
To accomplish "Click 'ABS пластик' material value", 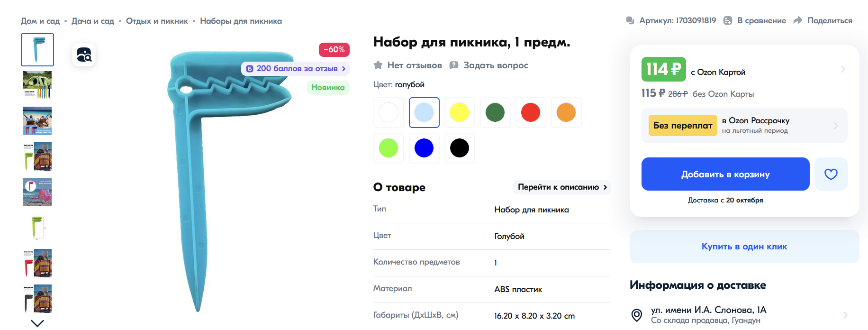I will [518, 289].
